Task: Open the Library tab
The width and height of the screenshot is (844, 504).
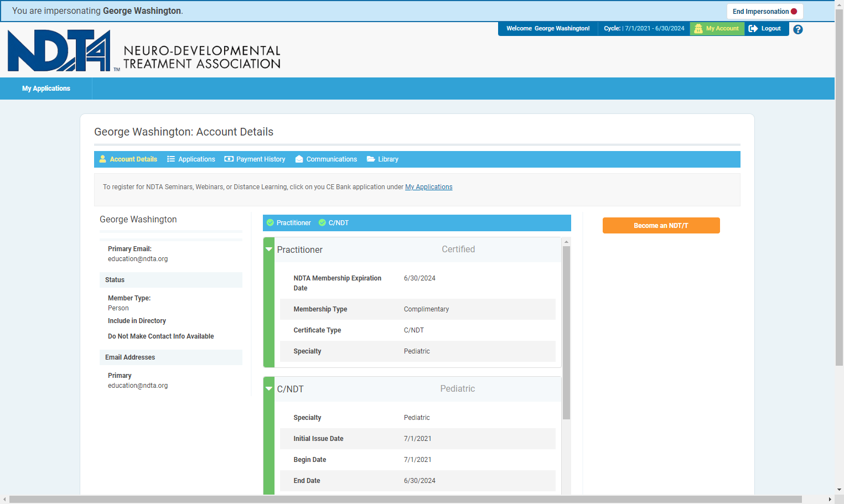Action: [x=382, y=159]
